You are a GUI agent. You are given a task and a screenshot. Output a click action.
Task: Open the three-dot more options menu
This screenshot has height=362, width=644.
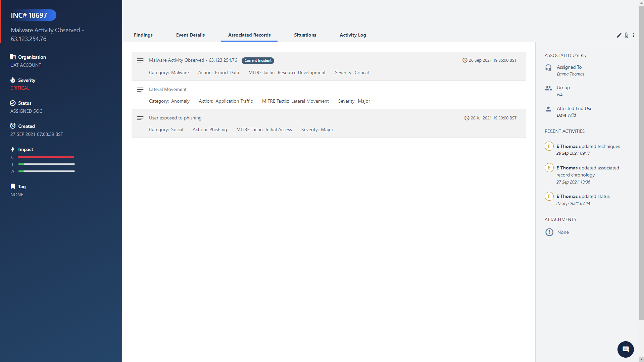point(633,35)
